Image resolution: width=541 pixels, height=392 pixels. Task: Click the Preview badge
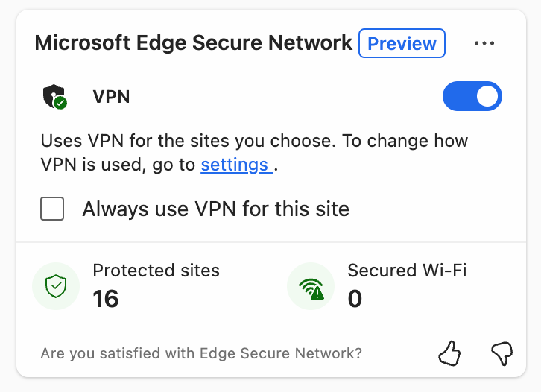click(x=402, y=43)
